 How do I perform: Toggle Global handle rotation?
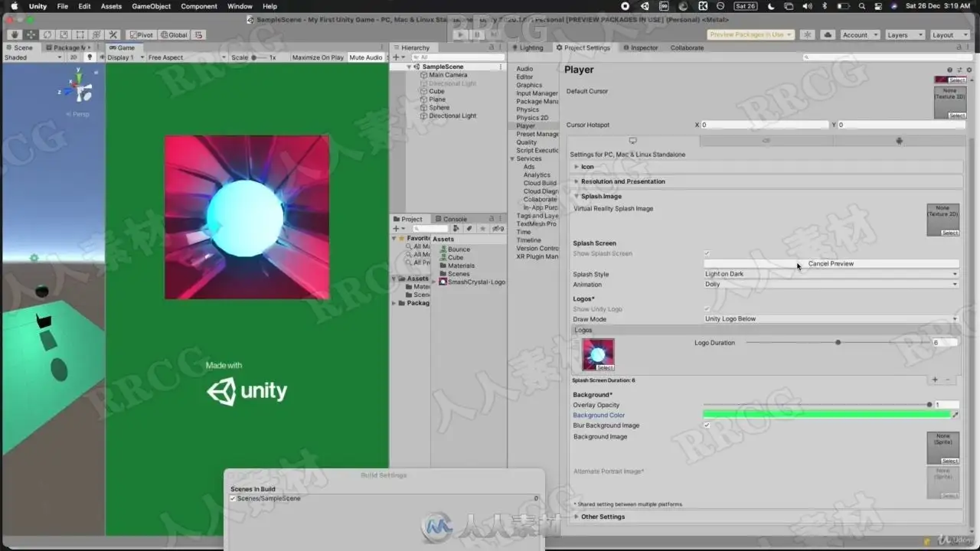(174, 34)
